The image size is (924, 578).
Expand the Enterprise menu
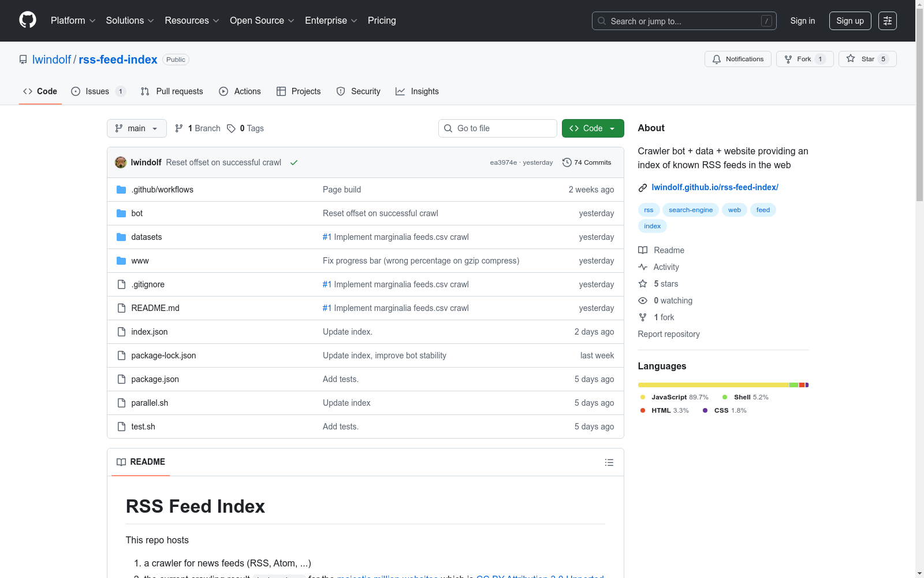pos(331,21)
